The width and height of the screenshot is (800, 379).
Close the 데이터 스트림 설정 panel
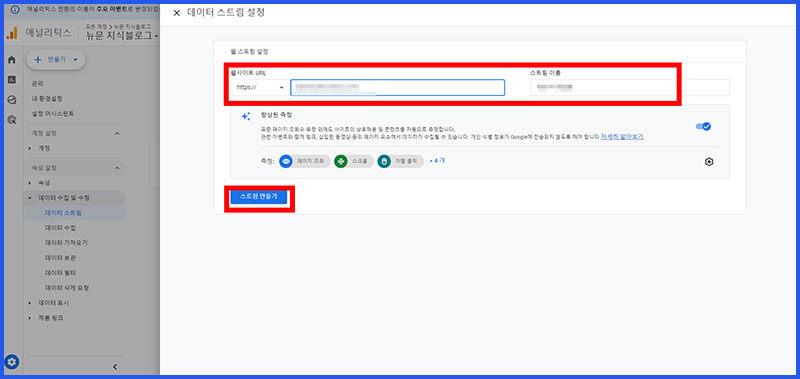(x=177, y=13)
